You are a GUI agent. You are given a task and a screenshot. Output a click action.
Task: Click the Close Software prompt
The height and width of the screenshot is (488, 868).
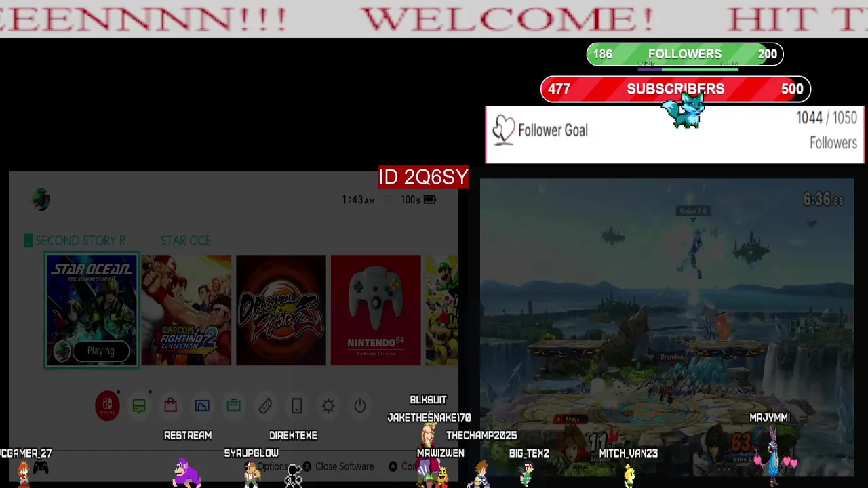(338, 466)
